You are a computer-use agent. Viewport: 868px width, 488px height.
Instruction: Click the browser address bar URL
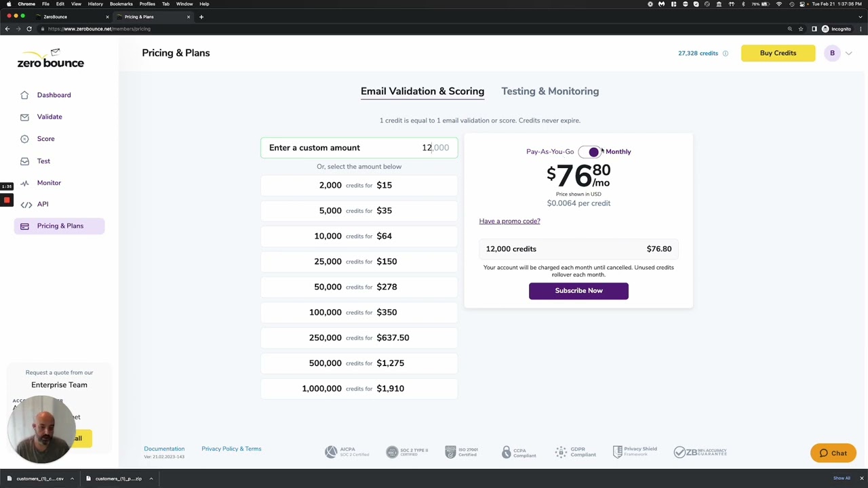99,28
